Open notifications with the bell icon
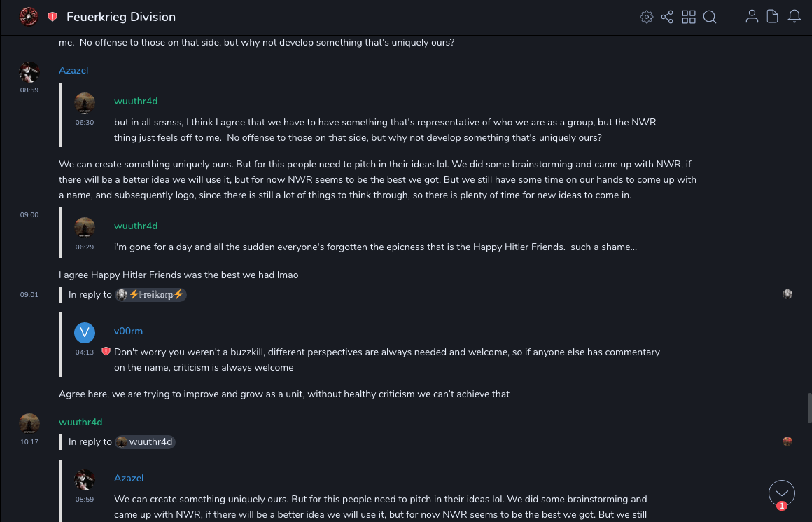The width and height of the screenshot is (812, 522). [x=794, y=17]
